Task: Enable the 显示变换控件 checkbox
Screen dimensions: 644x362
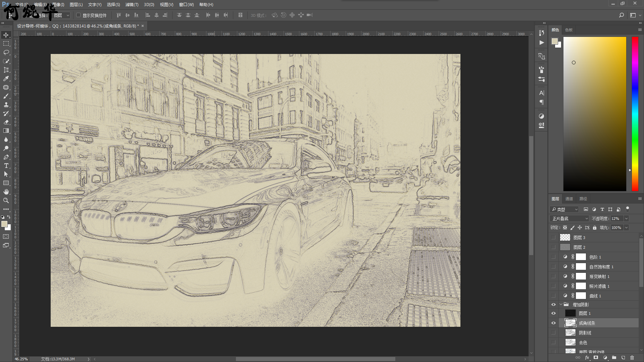Action: tap(79, 15)
